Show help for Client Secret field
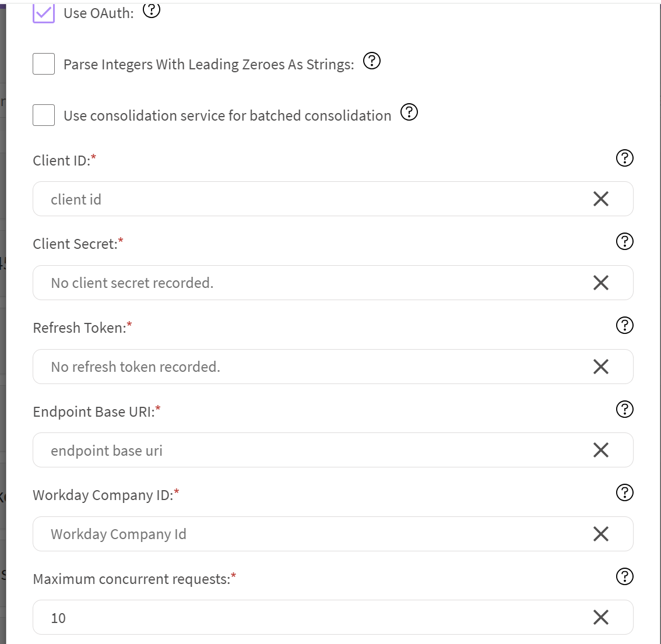This screenshot has width=661, height=644. tap(624, 241)
